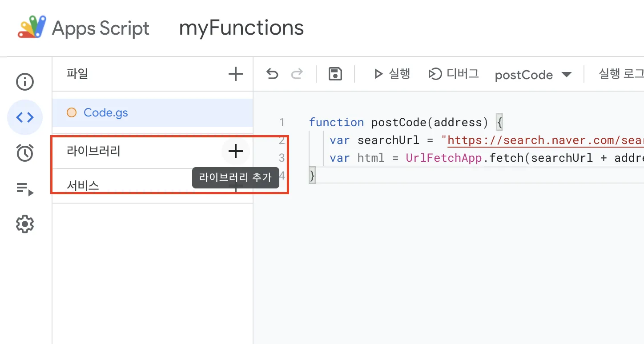Open the project Overview info icon

(x=25, y=82)
